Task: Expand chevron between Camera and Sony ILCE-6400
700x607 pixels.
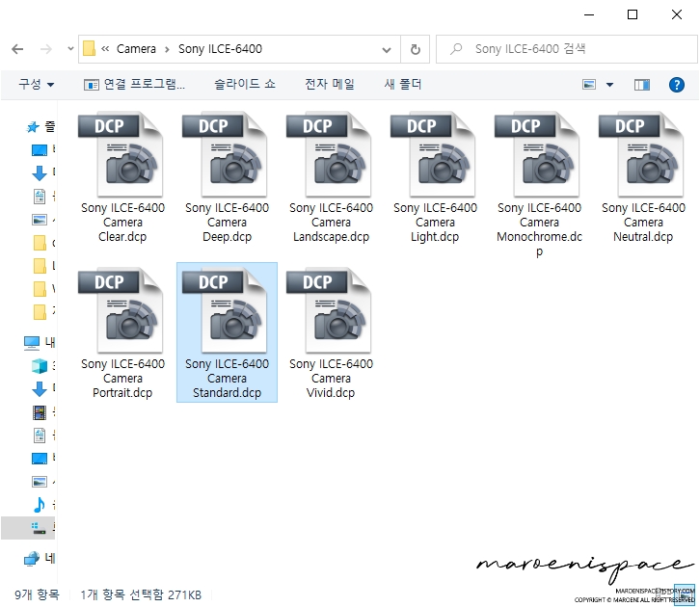Action: (x=167, y=49)
